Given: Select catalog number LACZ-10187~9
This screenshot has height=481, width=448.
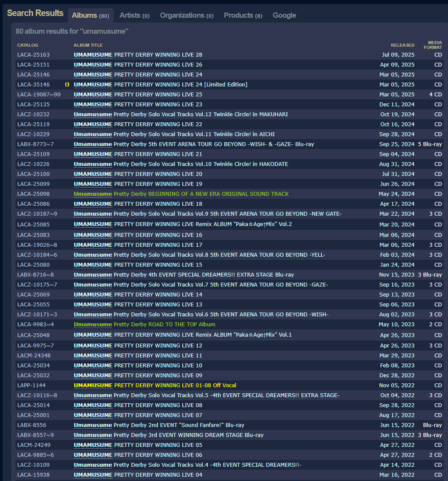Looking at the screenshot, I should [37, 214].
